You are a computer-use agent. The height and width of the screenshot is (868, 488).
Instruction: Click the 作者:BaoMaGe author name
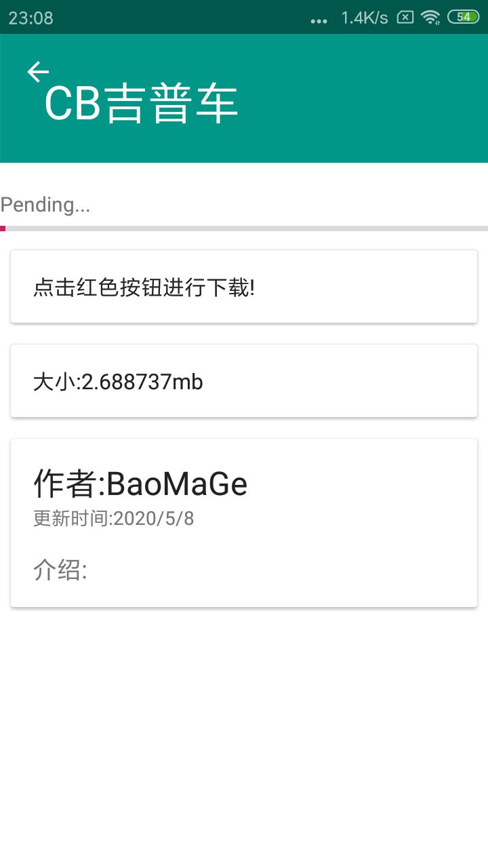[x=140, y=484]
